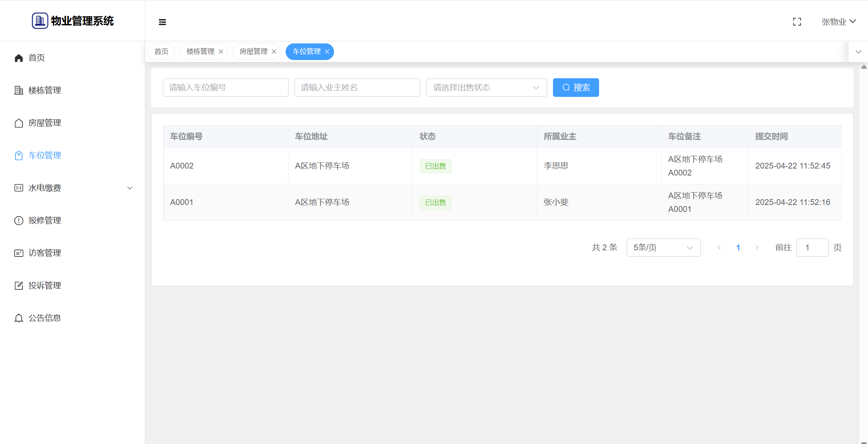This screenshot has width=868, height=444.
Task: Select 车位管理 in the sidebar
Action: click(x=45, y=155)
